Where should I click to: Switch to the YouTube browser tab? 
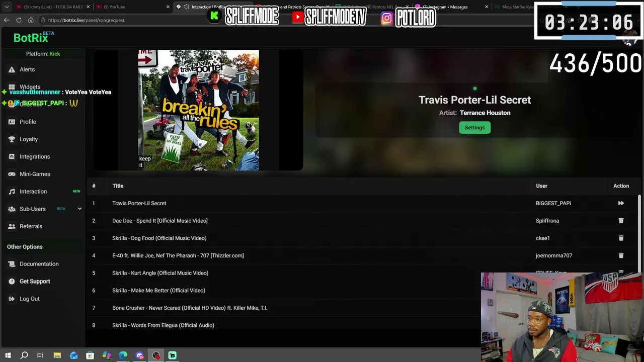tap(132, 7)
